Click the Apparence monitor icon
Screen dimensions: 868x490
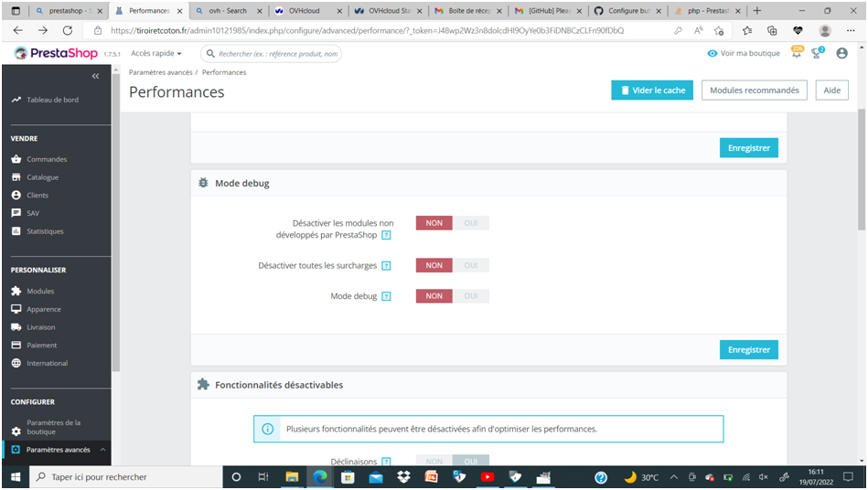(16, 309)
